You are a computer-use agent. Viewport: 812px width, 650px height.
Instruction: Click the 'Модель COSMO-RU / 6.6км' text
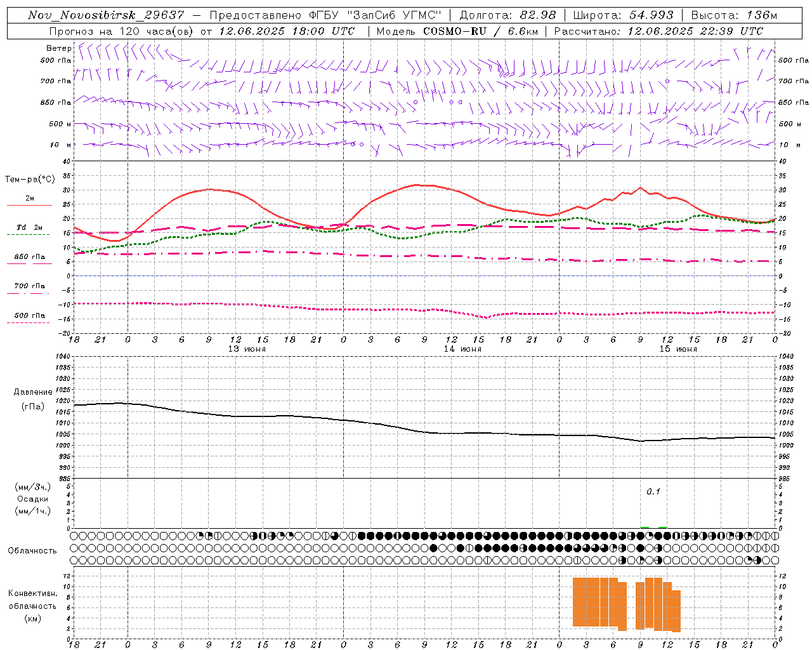[457, 31]
